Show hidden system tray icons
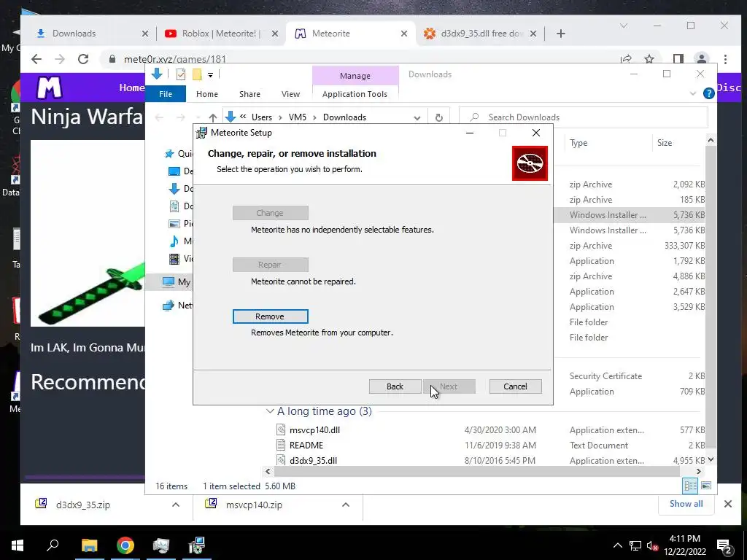Screen dimensions: 747x560 [x=617, y=545]
